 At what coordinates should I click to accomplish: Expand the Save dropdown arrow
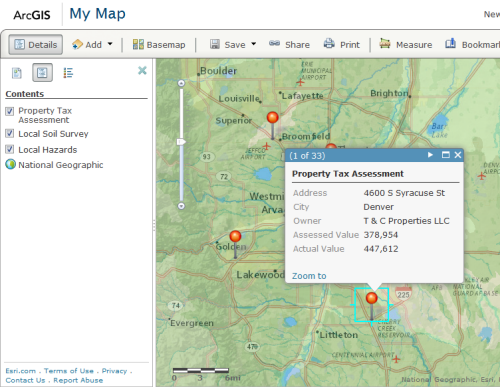(x=253, y=44)
